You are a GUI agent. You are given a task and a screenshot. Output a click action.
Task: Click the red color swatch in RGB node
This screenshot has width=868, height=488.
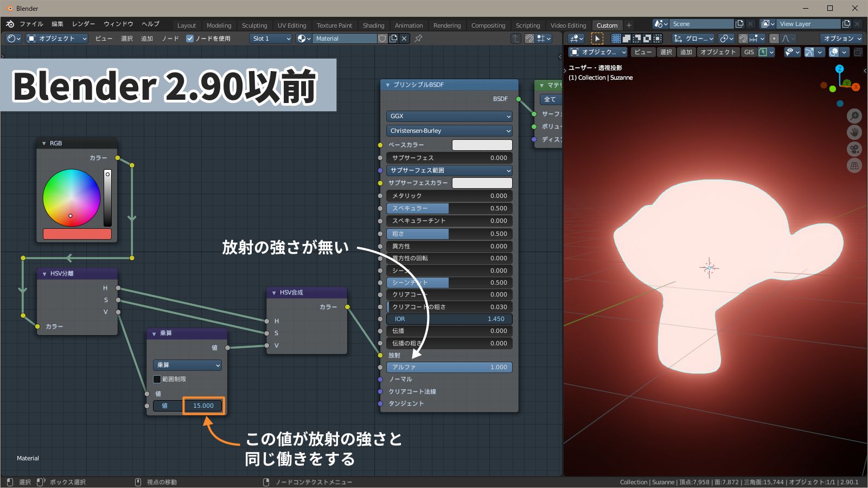point(77,234)
